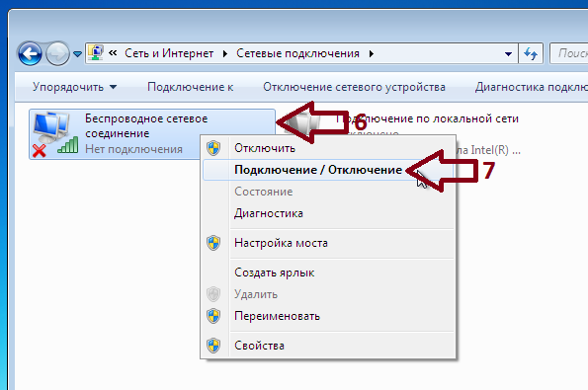Viewport: 588px width, 390px height.
Task: Click Диагностика подключения toolbar button
Action: point(532,87)
